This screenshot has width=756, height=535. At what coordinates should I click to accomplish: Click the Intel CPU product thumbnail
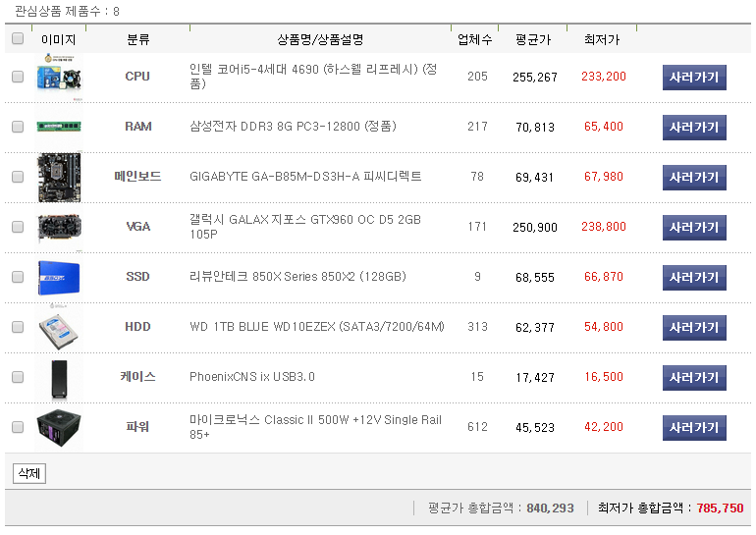59,77
